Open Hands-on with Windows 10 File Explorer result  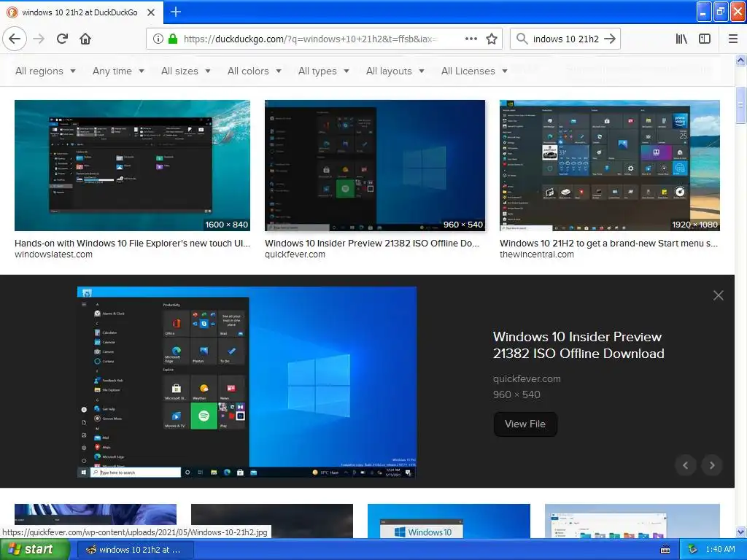tap(132, 244)
